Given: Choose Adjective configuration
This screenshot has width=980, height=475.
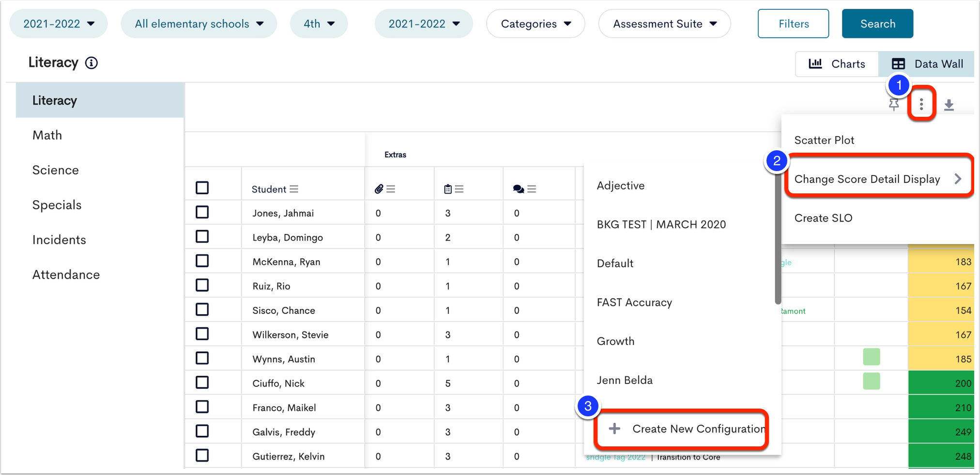Looking at the screenshot, I should tap(621, 186).
